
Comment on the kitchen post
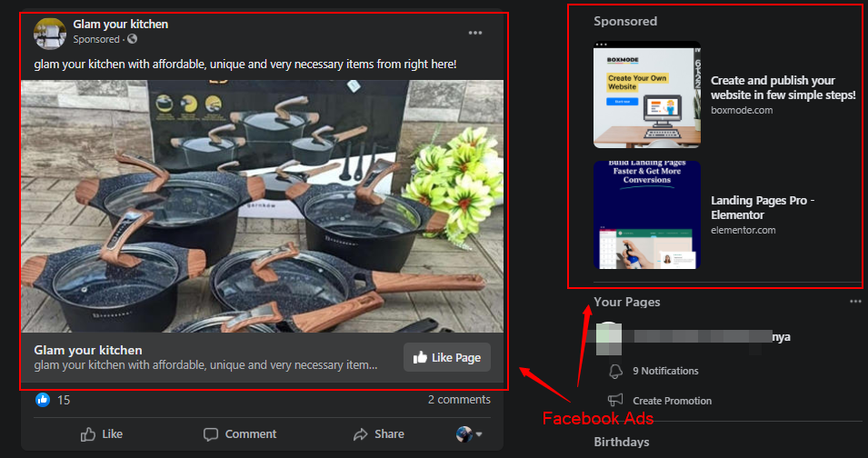click(x=240, y=434)
